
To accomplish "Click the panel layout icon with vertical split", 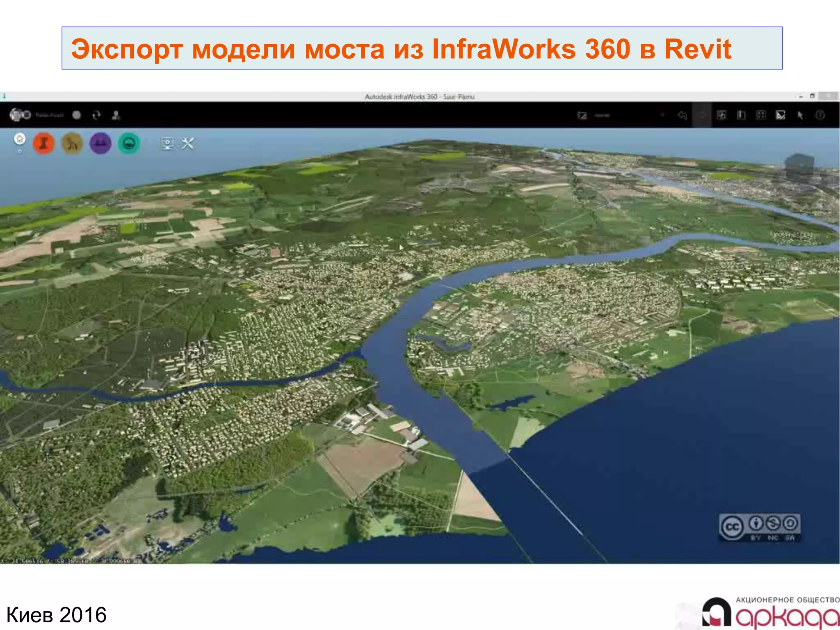I will click(741, 115).
